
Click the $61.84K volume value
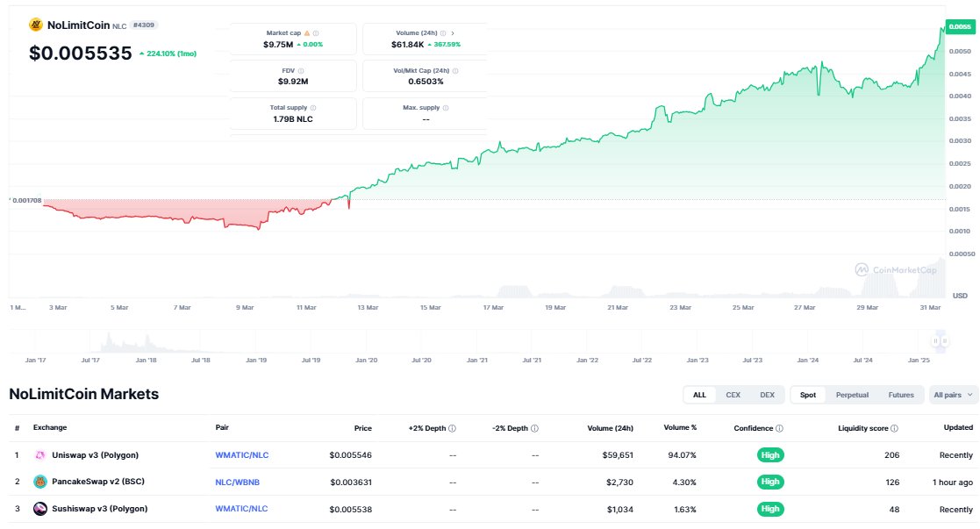click(407, 45)
